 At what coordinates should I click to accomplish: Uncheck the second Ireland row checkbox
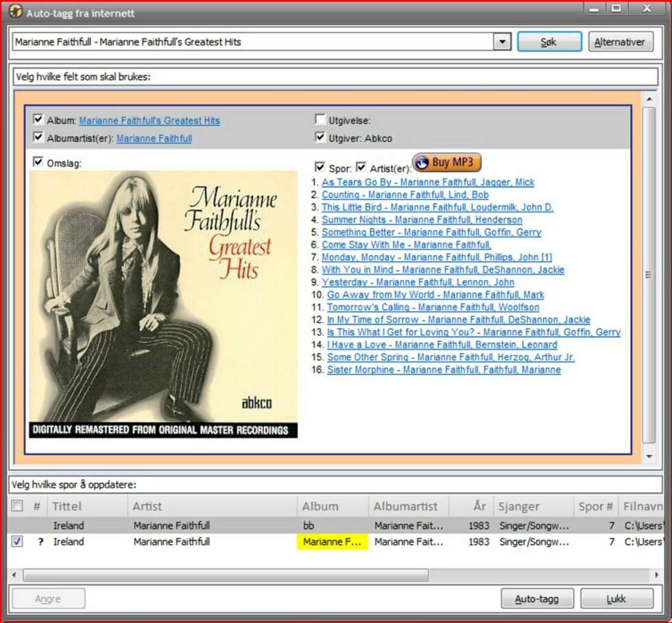click(17, 541)
